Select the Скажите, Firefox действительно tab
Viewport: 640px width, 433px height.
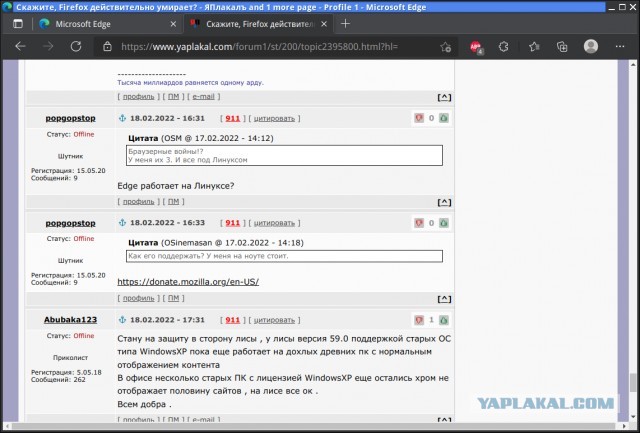(259, 24)
